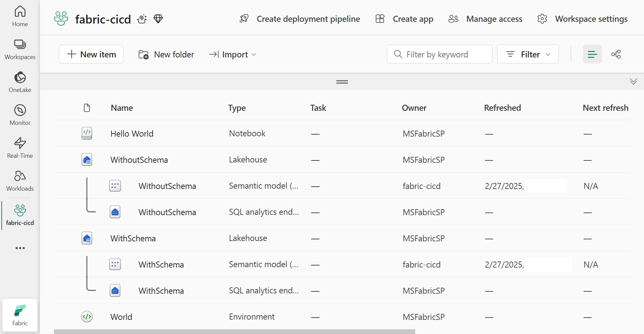644x334 pixels.
Task: Click the fabric-cicd workspace title
Action: pyautogui.click(x=103, y=19)
